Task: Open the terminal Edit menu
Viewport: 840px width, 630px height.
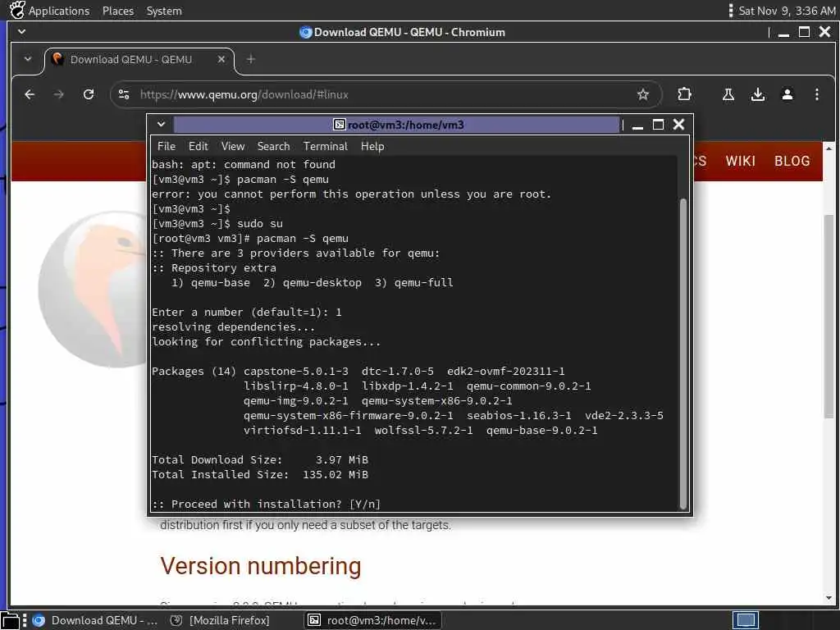Action: pyautogui.click(x=198, y=146)
